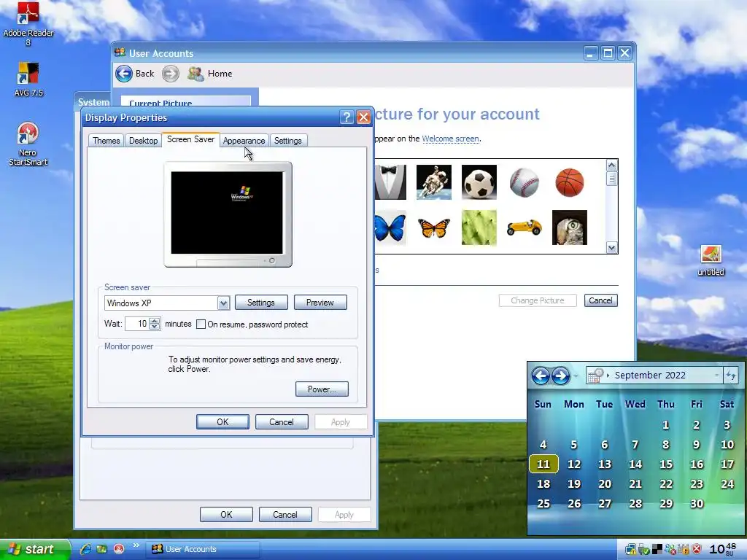This screenshot has width=747, height=560.
Task: Click up arrow on picture list scrollbar
Action: (612, 166)
